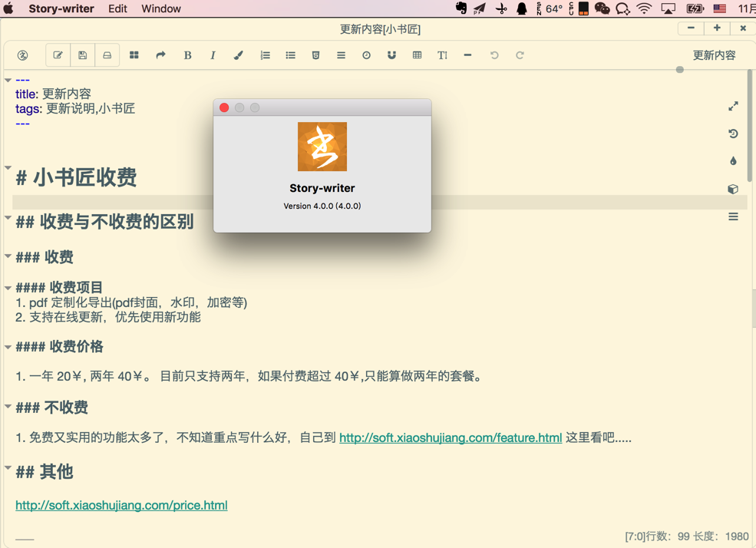Click the print icon in toolbar

pyautogui.click(x=107, y=55)
